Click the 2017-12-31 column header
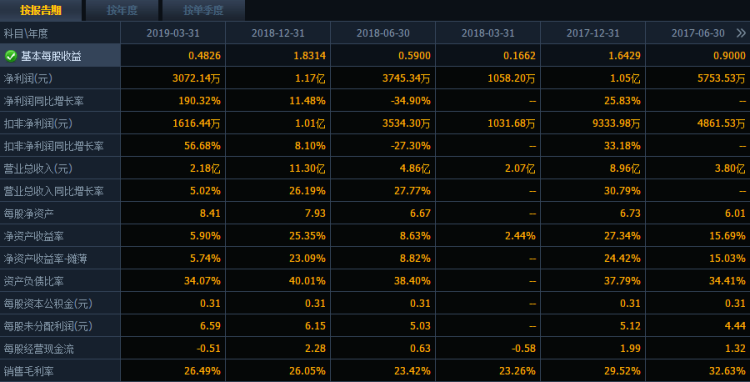The height and width of the screenshot is (382, 750). (593, 33)
